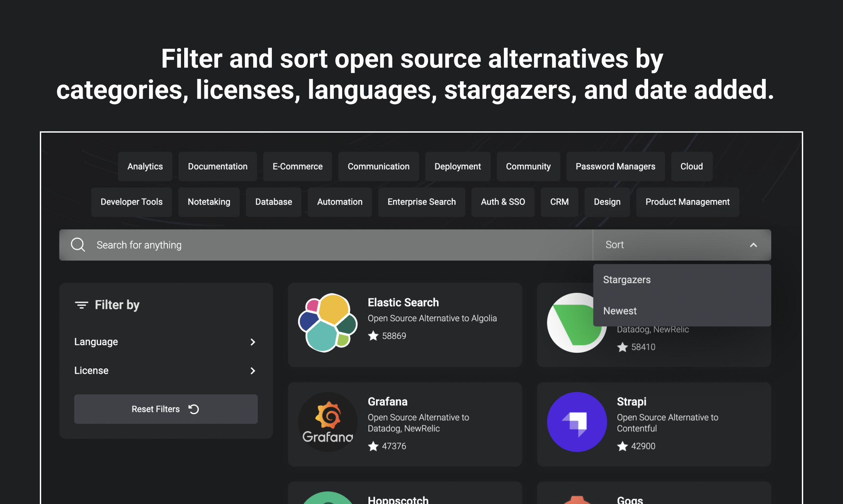Collapse the Sort dropdown chevron

[x=753, y=245]
